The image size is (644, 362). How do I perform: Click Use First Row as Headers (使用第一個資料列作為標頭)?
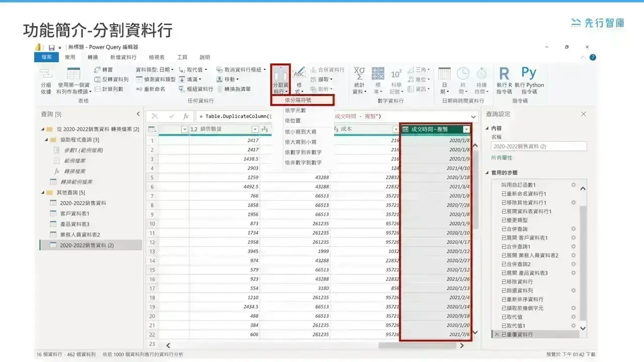(73, 81)
